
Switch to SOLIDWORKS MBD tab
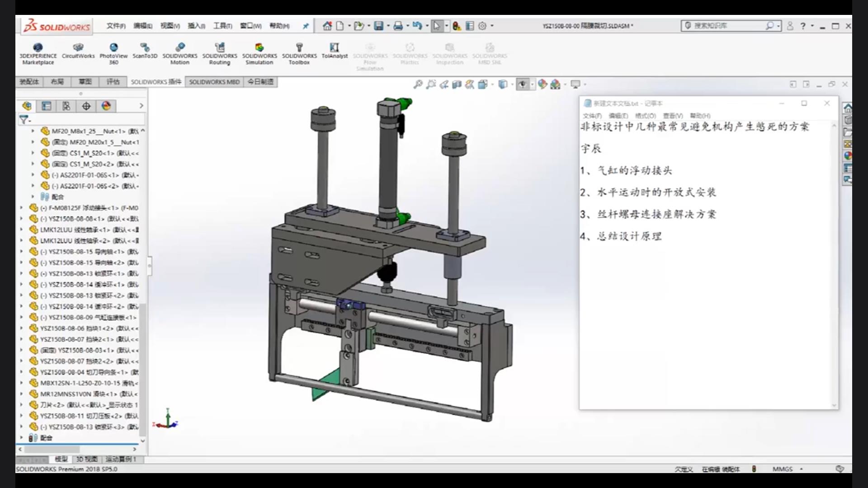(214, 82)
